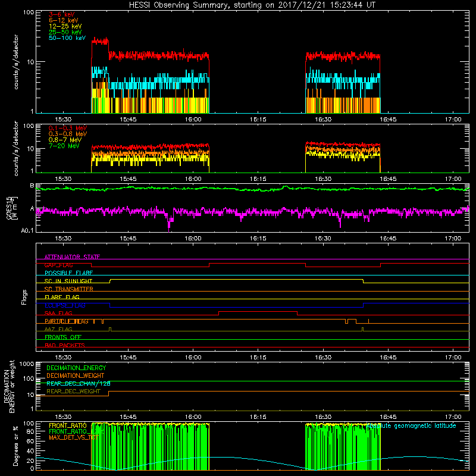The image size is (476, 476).
Task: Click the blue ECLIPSE_FLAG label
Action: 65,305
